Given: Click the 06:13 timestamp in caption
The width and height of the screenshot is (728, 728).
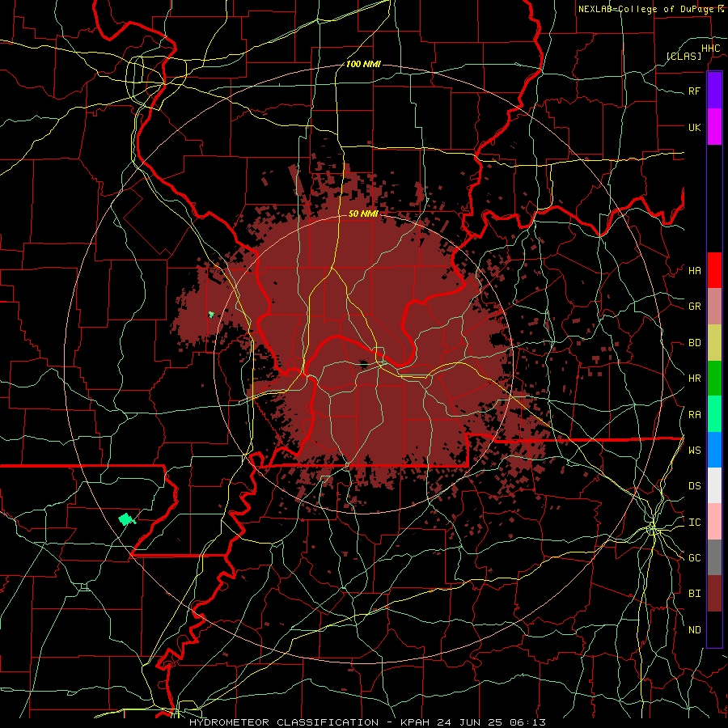Looking at the screenshot, I should point(527,722).
